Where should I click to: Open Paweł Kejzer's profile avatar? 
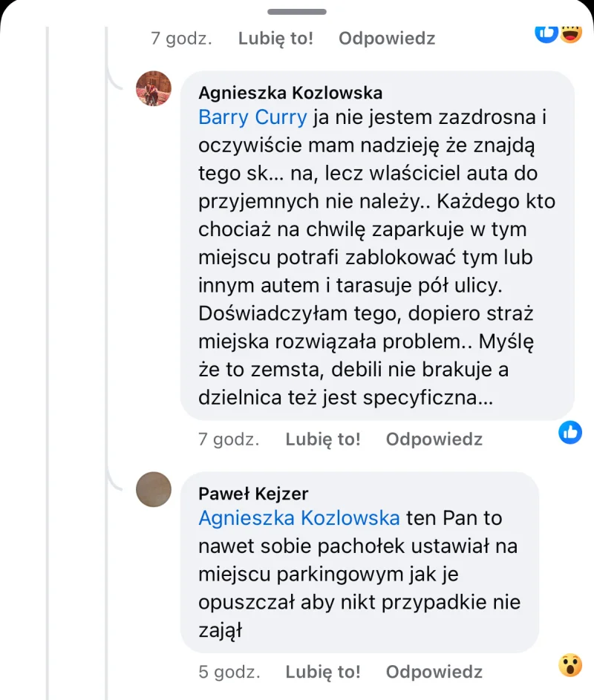tap(154, 490)
